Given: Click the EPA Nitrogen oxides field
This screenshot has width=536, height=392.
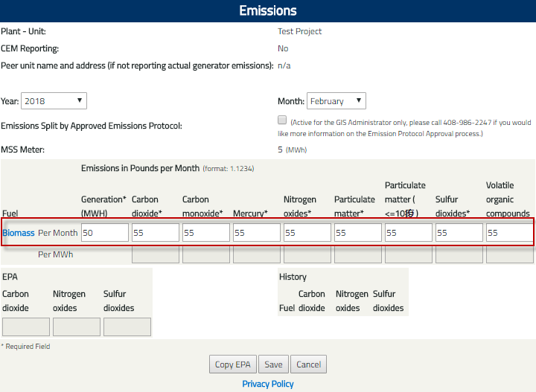Looking at the screenshot, I should [x=77, y=327].
